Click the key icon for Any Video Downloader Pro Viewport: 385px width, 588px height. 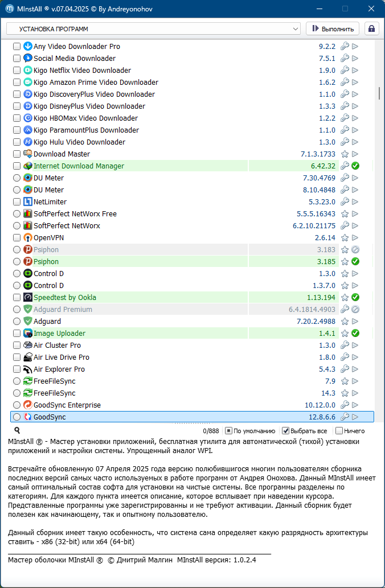point(345,47)
